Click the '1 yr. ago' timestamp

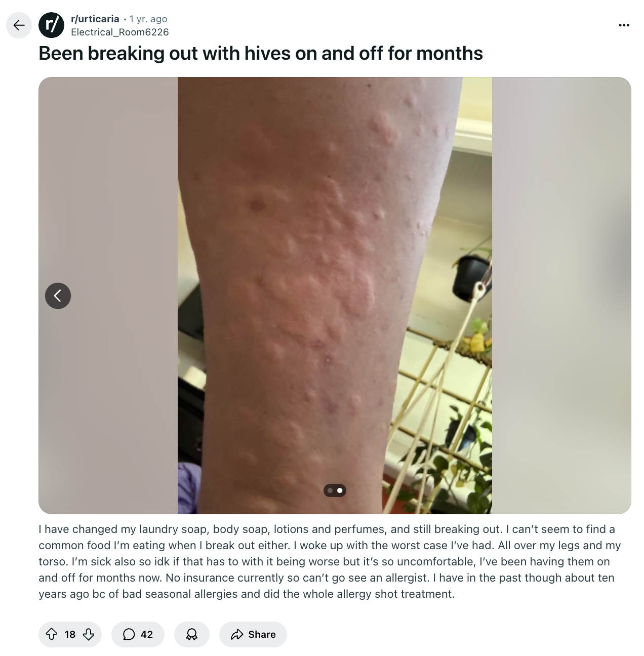(148, 19)
